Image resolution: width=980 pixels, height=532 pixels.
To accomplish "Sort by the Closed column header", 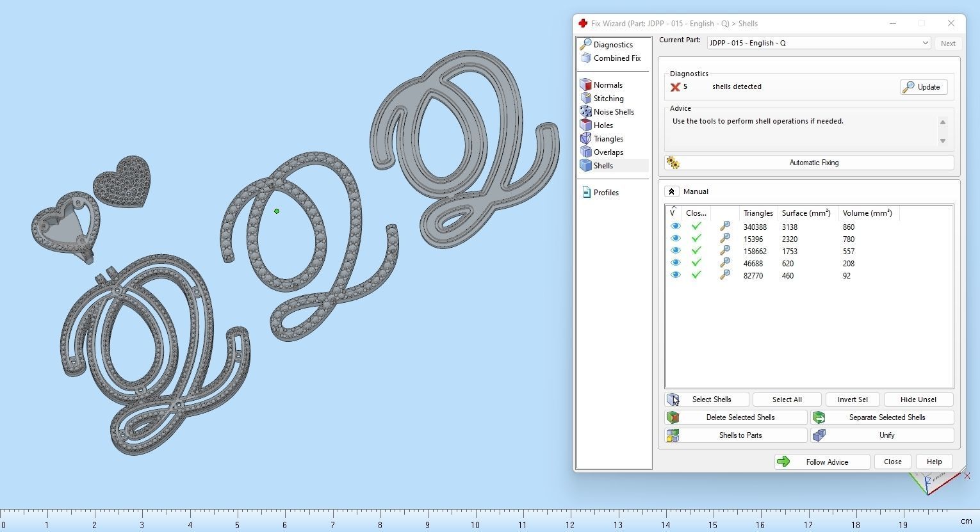I will (x=696, y=213).
